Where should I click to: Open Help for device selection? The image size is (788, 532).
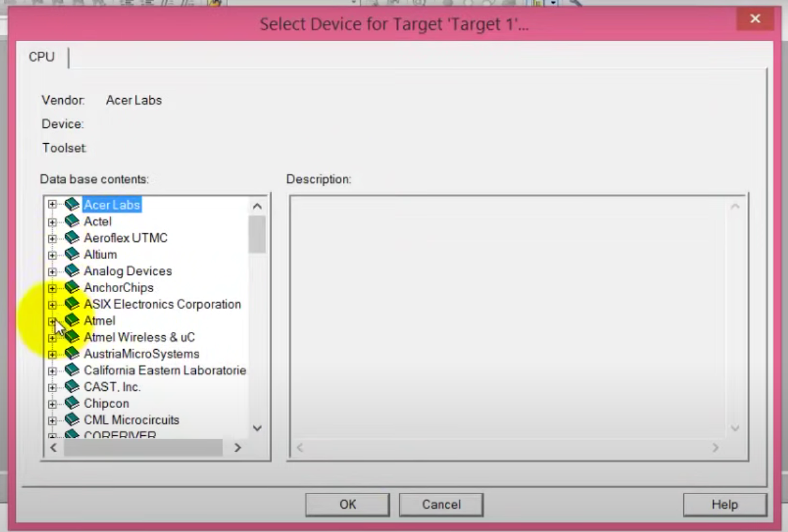(725, 505)
